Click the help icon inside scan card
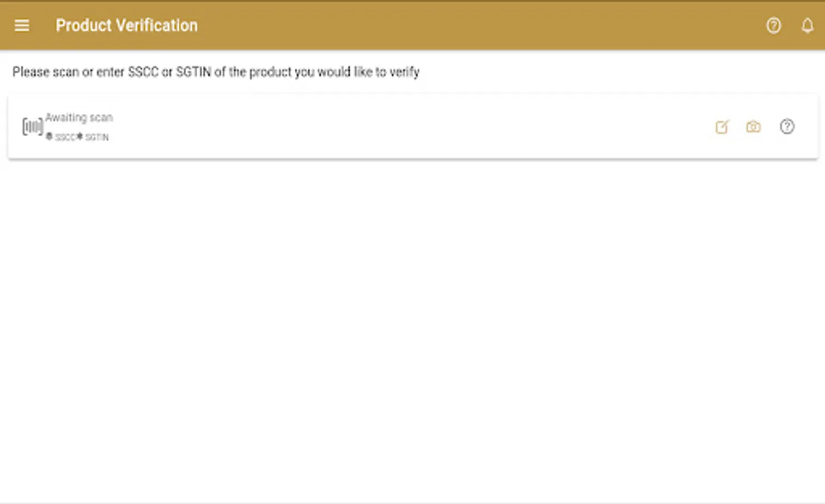825x504 pixels. (787, 127)
